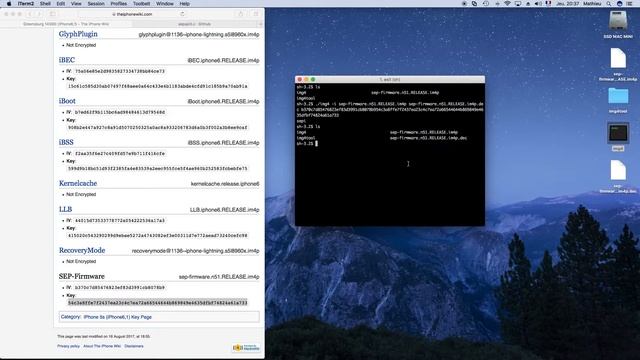Screen dimensions: 640x360
Task: Open the Edit menu
Action: click(x=61, y=4)
